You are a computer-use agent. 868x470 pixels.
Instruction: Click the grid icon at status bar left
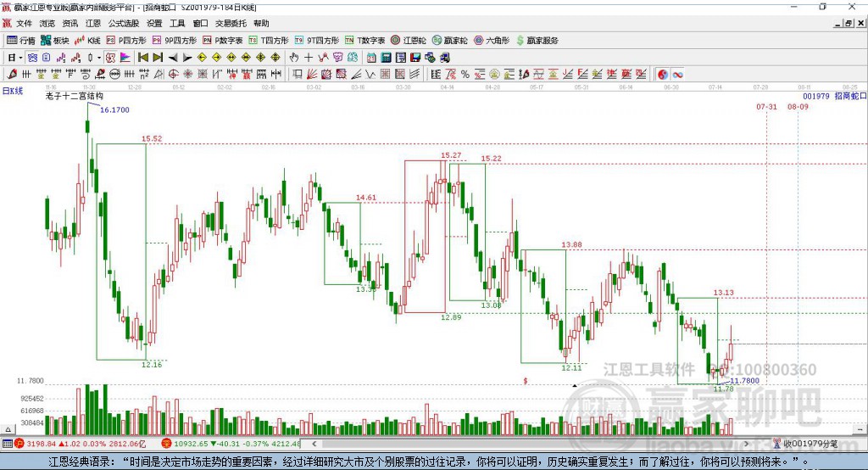[x=7, y=444]
